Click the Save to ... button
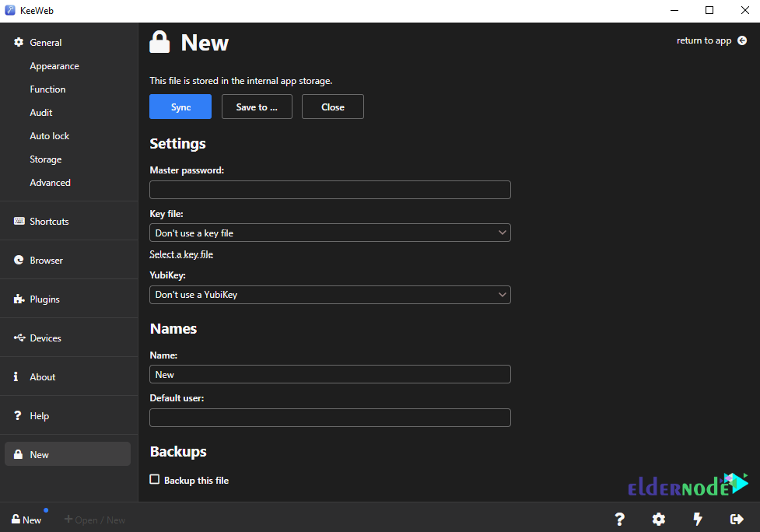Screen dimensions: 760x532 click(257, 107)
